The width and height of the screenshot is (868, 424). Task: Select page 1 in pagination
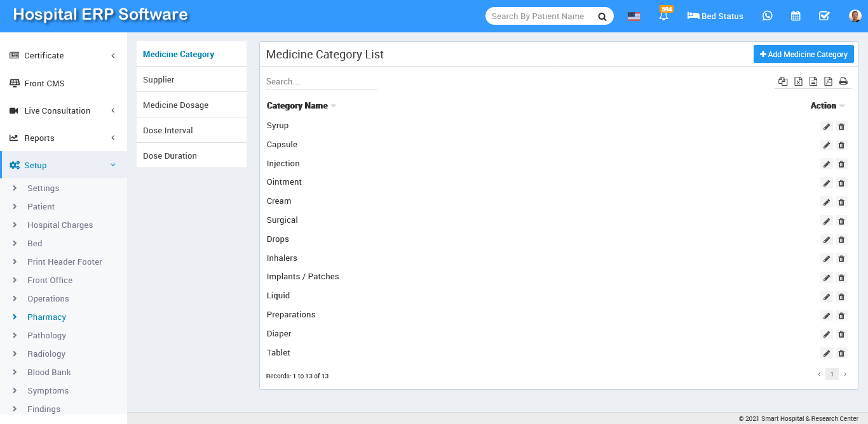pos(832,374)
